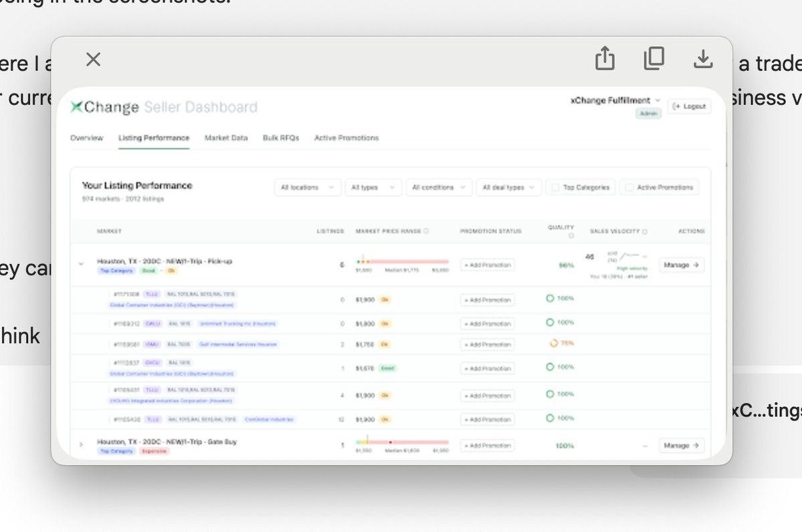Click the LISTINGS column header
This screenshot has height=532, width=802.
(x=330, y=231)
